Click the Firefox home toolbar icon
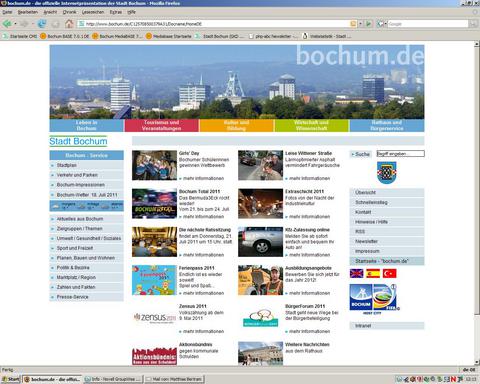480x384 pixels. click(x=69, y=24)
